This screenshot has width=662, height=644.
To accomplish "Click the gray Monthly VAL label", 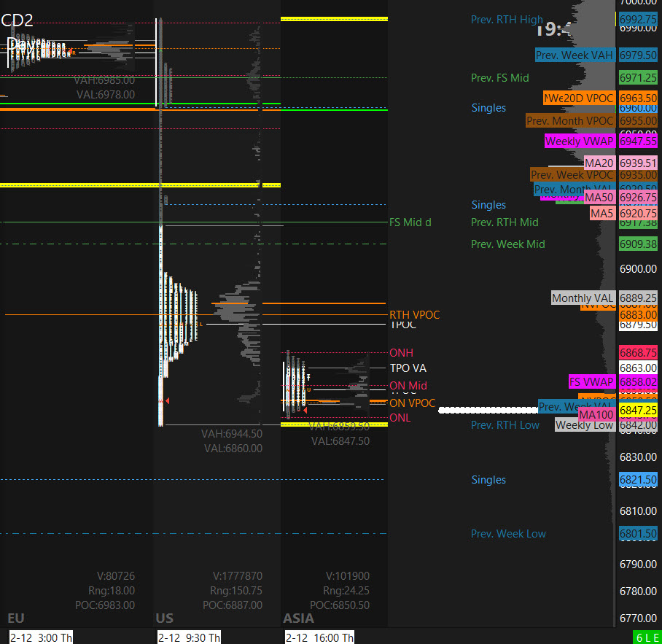I will [x=583, y=298].
